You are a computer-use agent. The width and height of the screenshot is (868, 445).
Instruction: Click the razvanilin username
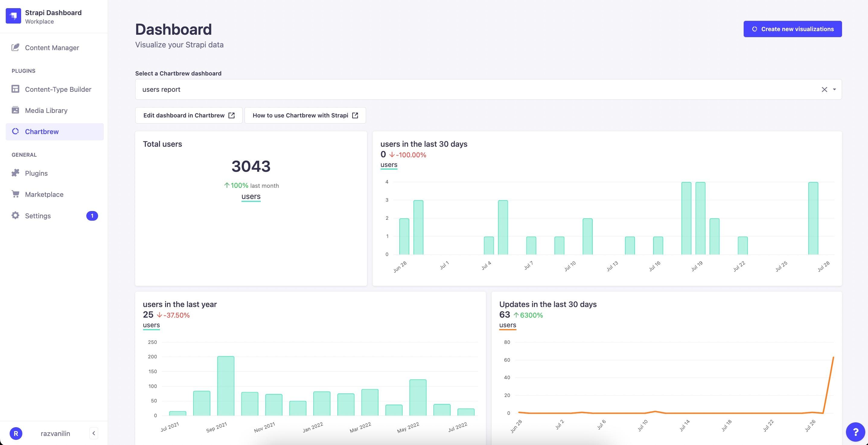coord(55,434)
